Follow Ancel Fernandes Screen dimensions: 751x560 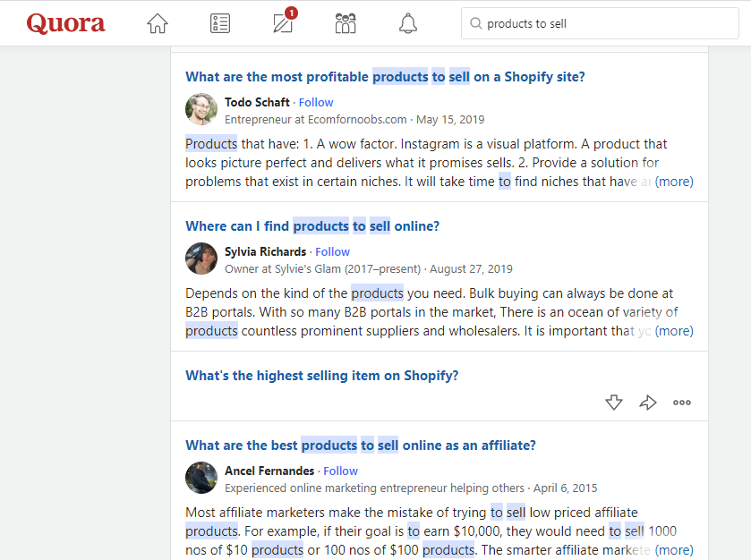pos(340,471)
